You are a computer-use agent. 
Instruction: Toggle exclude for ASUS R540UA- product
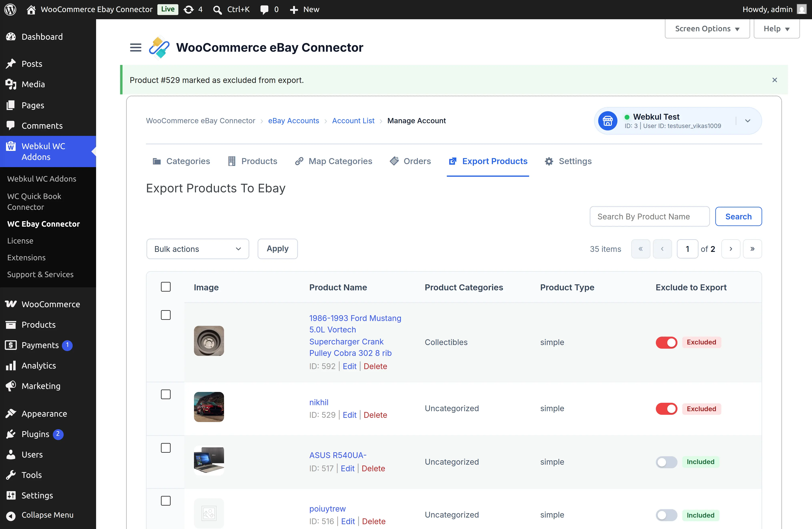pos(666,462)
